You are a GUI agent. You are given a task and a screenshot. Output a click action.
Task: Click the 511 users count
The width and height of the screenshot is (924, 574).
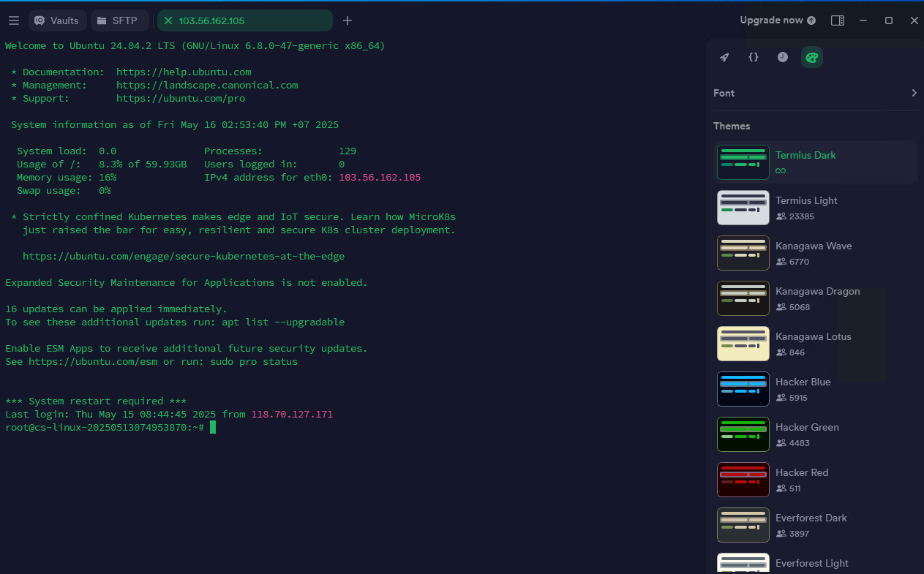coord(795,488)
